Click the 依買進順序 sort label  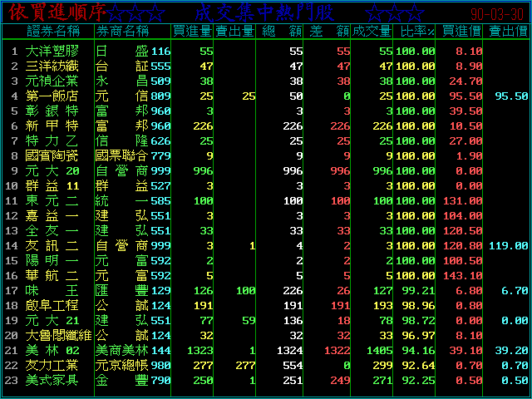coord(56,12)
